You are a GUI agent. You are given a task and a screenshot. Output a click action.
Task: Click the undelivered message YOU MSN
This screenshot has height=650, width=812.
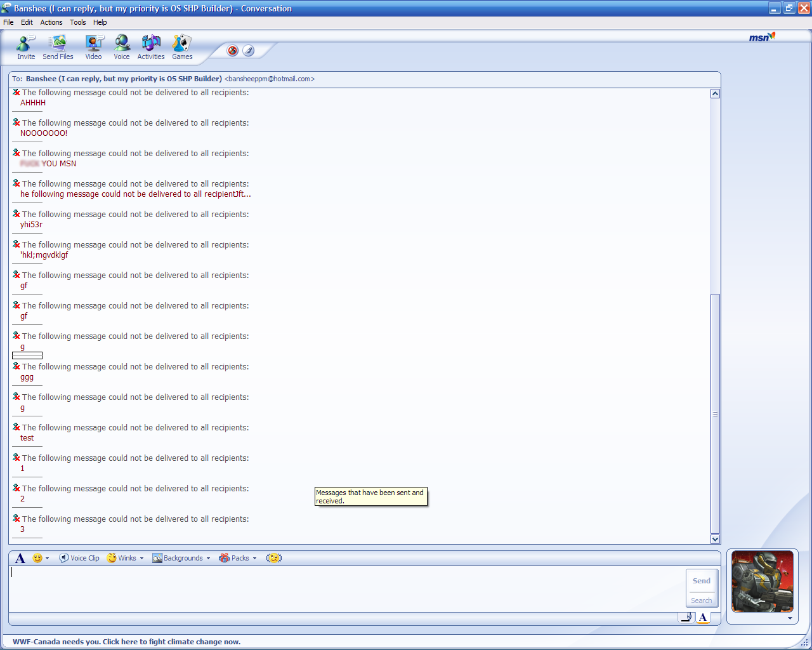click(48, 163)
